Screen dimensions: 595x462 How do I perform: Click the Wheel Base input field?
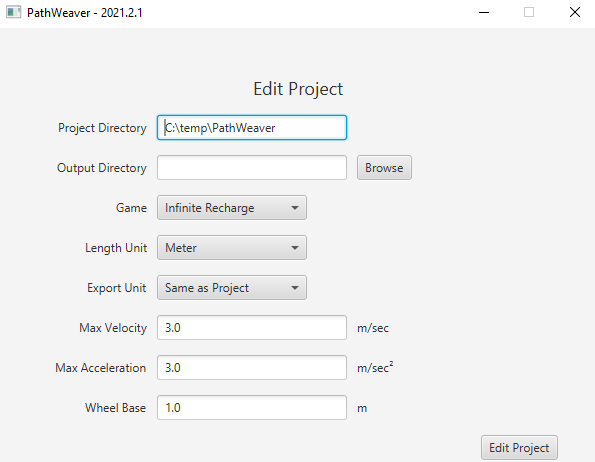(252, 408)
